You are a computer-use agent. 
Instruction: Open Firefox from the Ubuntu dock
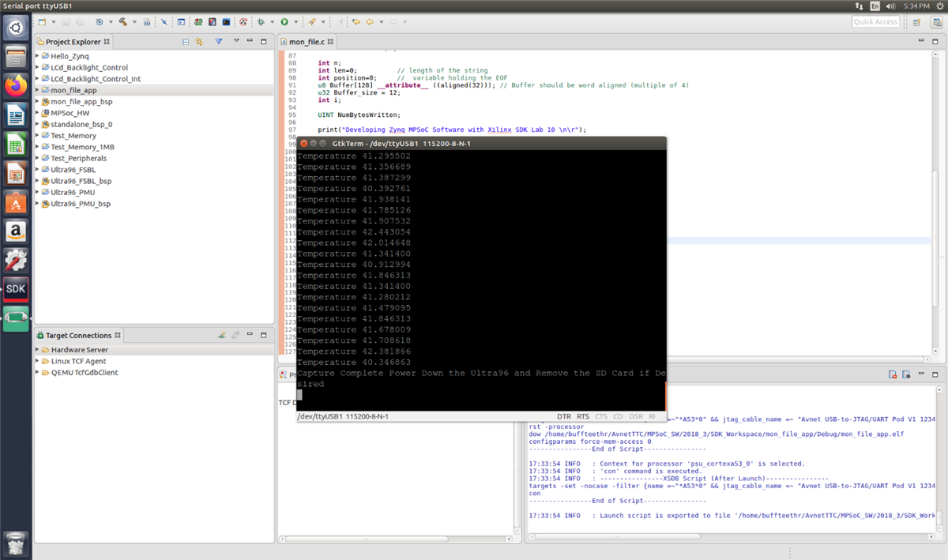pos(16,85)
